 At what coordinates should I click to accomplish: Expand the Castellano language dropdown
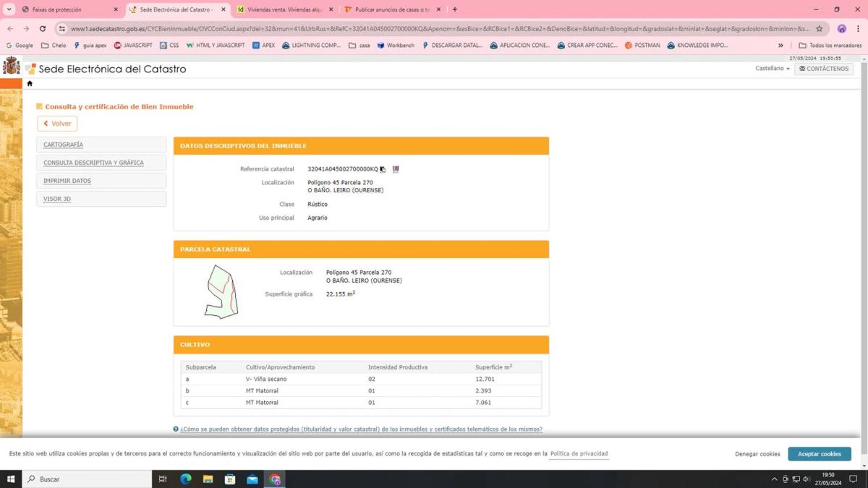point(772,69)
